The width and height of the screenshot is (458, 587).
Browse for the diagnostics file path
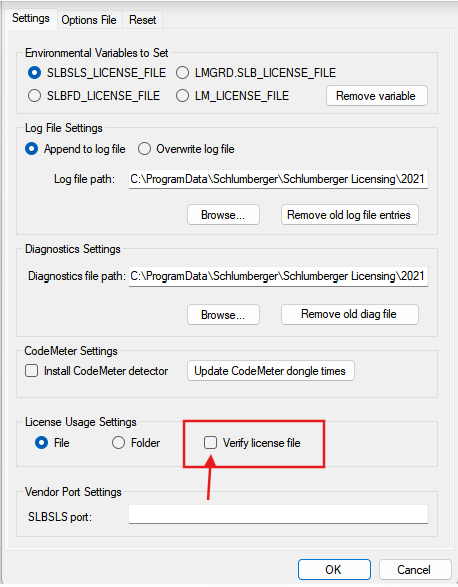point(223,315)
